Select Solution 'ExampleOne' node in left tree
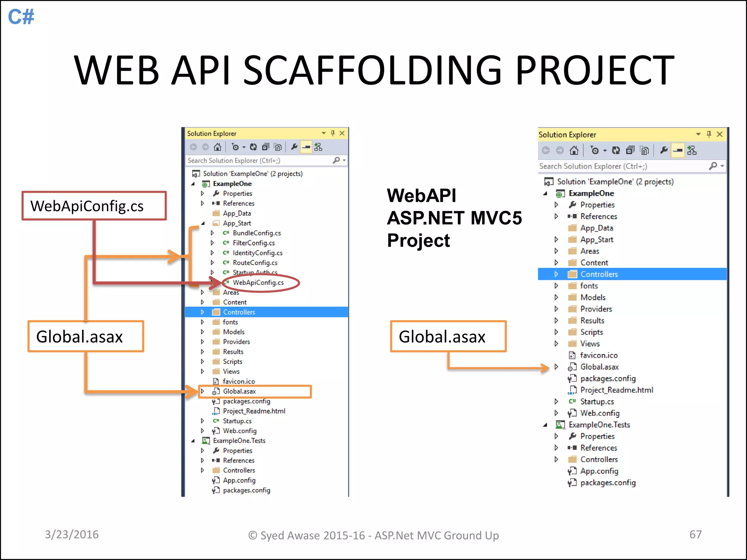Screen dimensions: 747x560 [x=253, y=174]
